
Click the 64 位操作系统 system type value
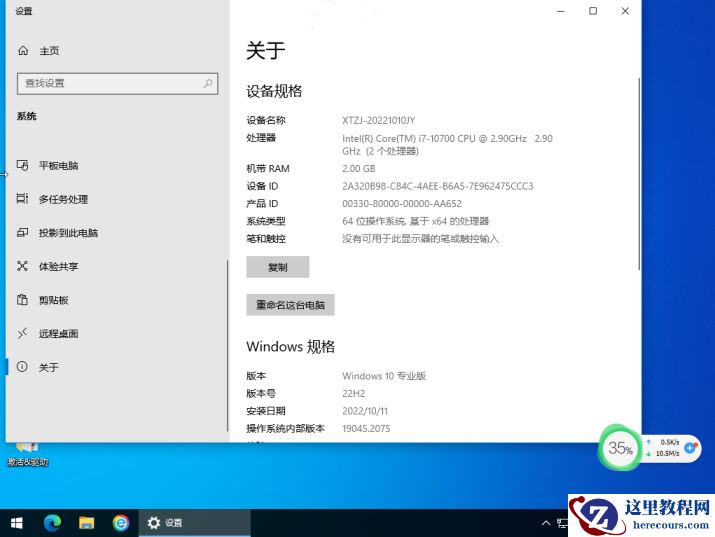415,221
